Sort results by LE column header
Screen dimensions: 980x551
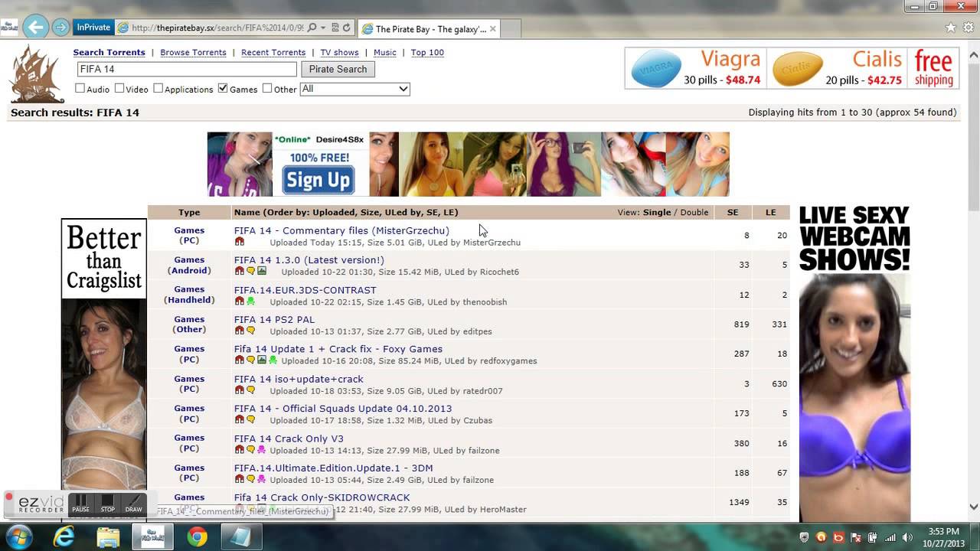(x=771, y=213)
